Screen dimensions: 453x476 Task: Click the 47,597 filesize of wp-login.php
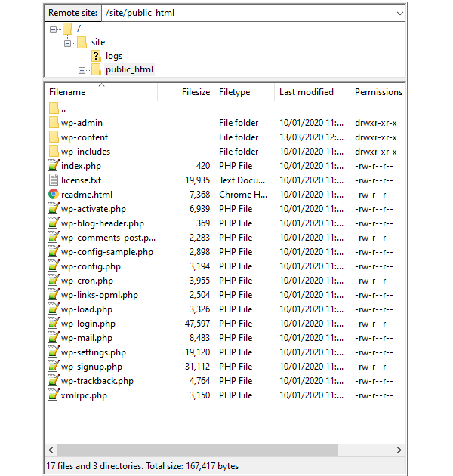coord(197,324)
